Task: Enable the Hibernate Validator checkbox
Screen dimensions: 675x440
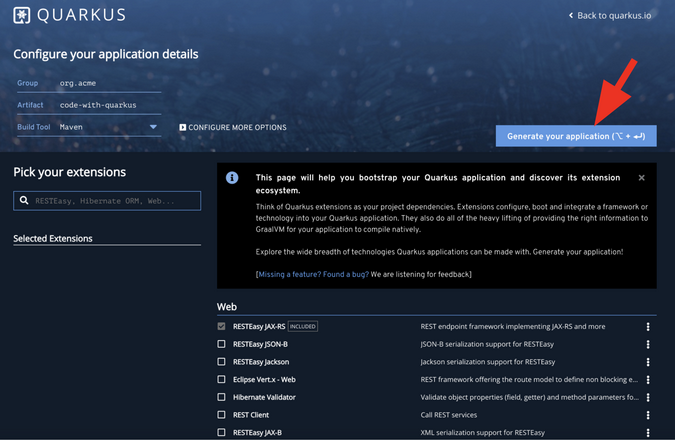Action: coord(221,397)
